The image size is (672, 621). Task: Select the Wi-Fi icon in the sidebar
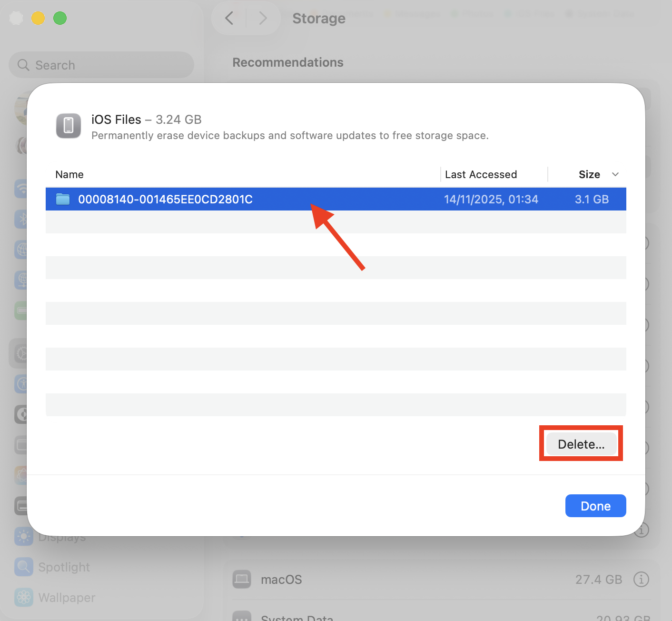click(22, 189)
